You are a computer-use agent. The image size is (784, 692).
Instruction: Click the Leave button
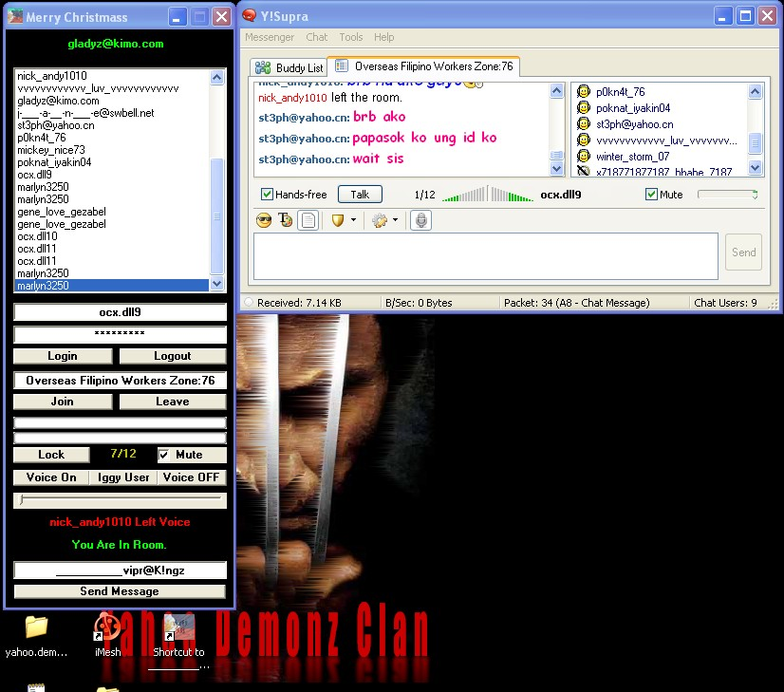[173, 402]
